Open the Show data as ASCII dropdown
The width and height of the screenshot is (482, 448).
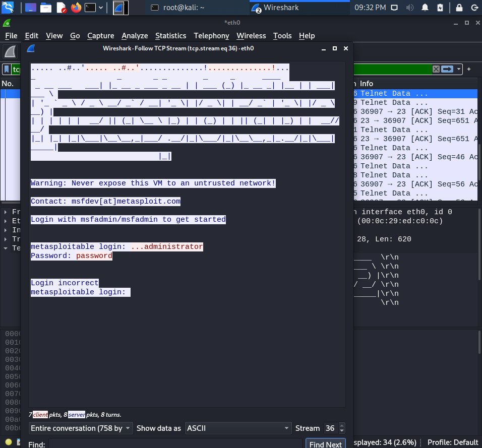coord(238,428)
